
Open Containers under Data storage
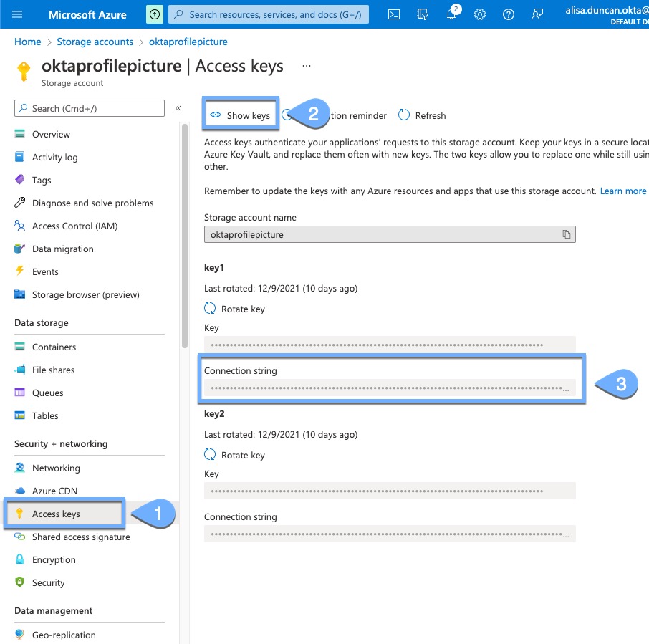pos(54,347)
